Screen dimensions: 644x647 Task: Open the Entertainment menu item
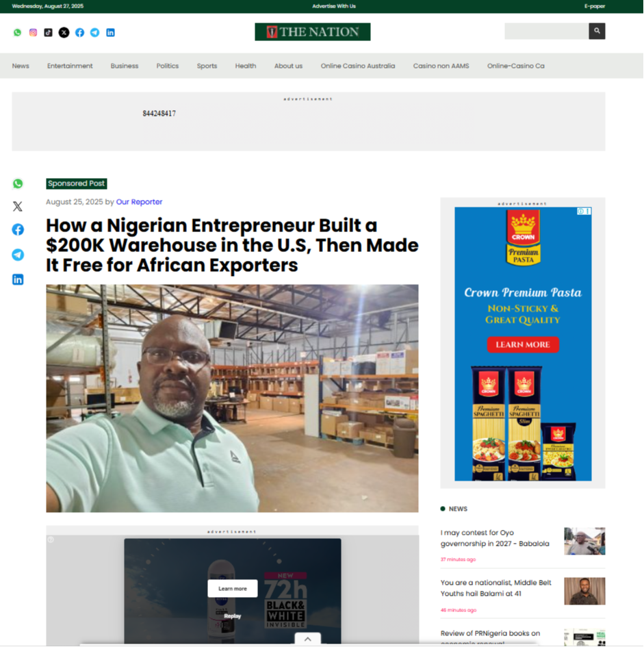70,66
